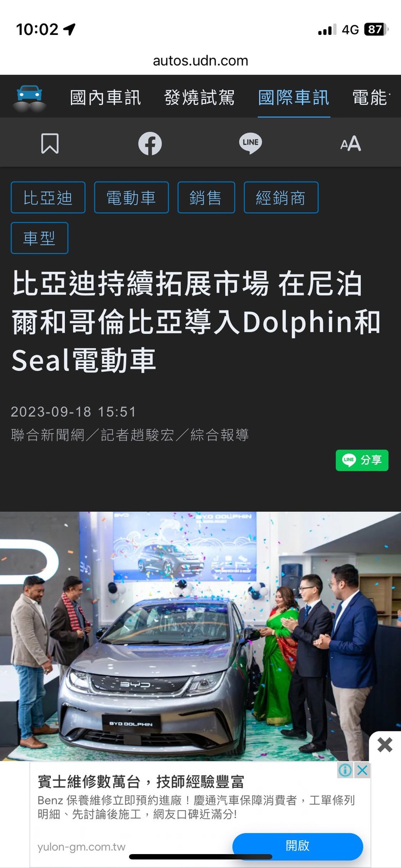The height and width of the screenshot is (868, 401).
Task: Open the ad info icon
Action: [345, 770]
